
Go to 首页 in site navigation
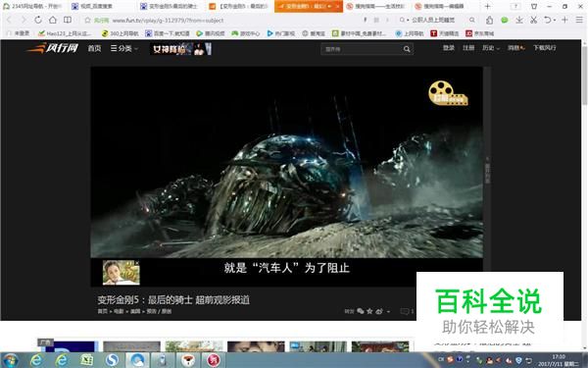94,48
